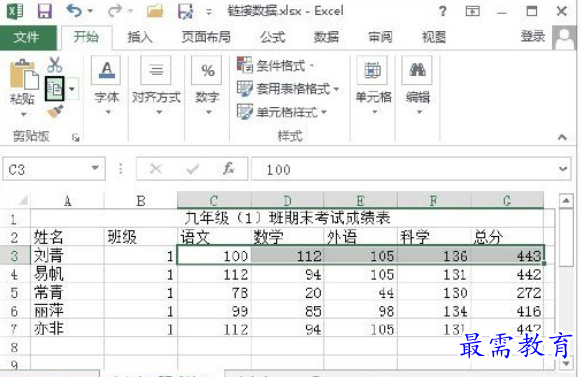Copy the selected cells
Screen dimensions: 581x377
[x=54, y=89]
